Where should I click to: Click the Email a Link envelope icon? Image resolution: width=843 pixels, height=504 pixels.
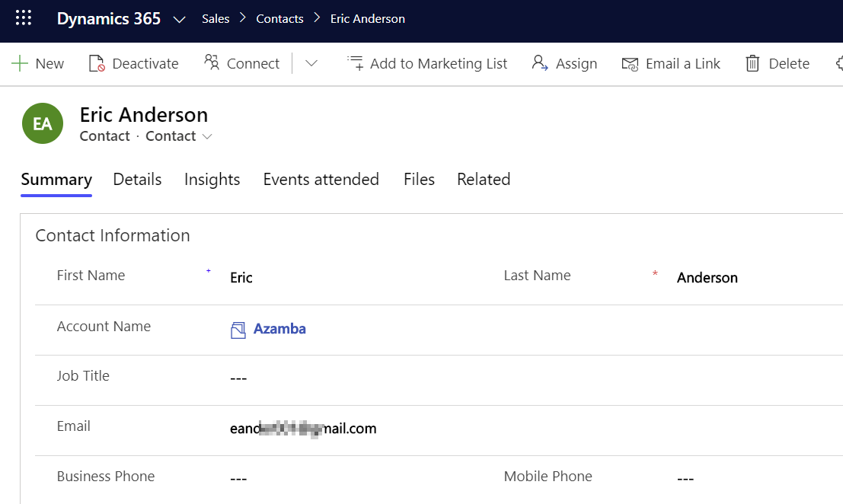coord(630,64)
